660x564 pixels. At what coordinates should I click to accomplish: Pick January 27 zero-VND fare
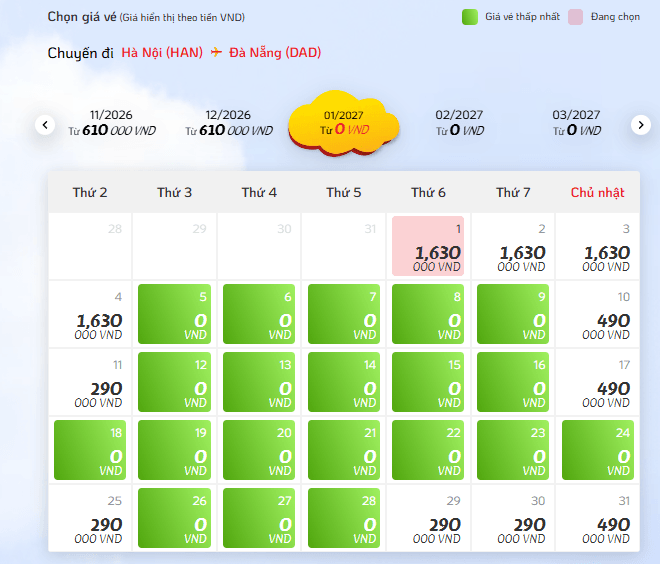(x=259, y=518)
